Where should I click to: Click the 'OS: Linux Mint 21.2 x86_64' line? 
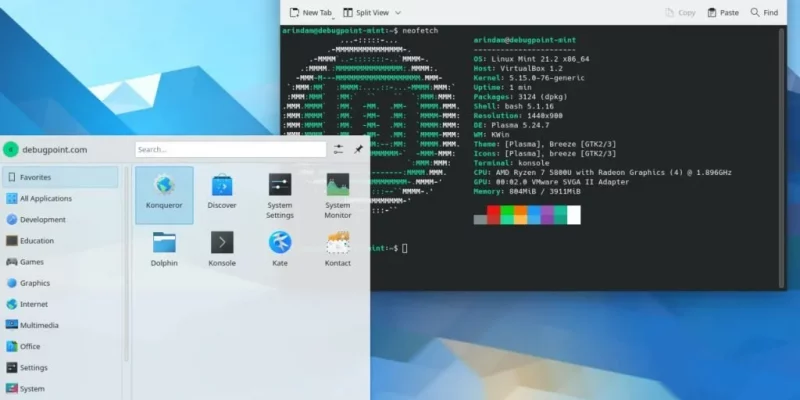531,59
